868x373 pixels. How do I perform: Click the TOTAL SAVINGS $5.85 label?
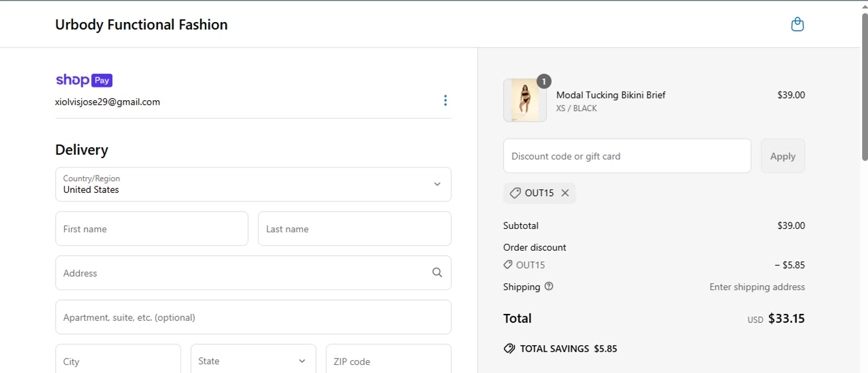(568, 349)
